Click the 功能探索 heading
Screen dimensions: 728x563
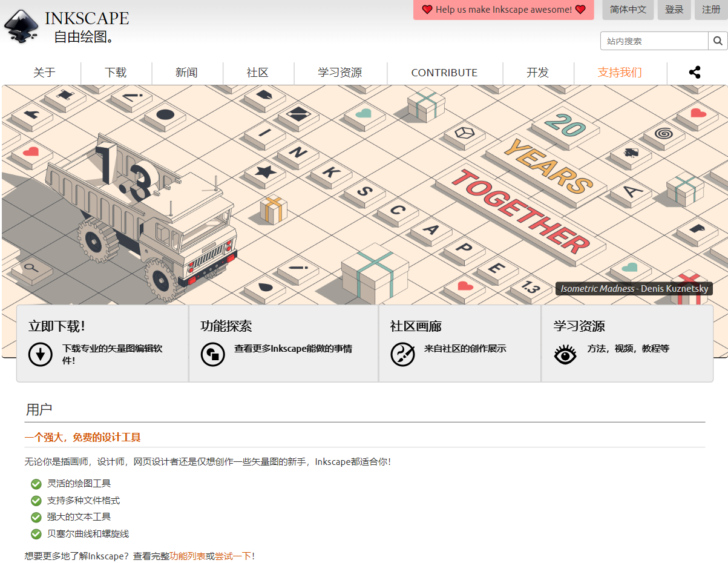(x=226, y=326)
